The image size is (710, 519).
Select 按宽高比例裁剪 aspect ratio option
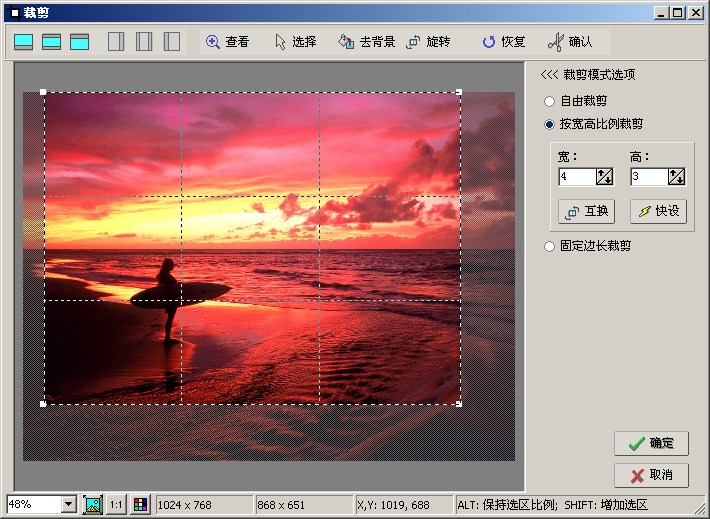[x=549, y=124]
